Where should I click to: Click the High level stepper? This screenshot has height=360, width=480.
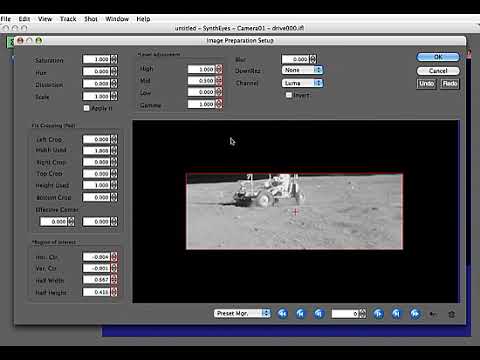point(219,69)
